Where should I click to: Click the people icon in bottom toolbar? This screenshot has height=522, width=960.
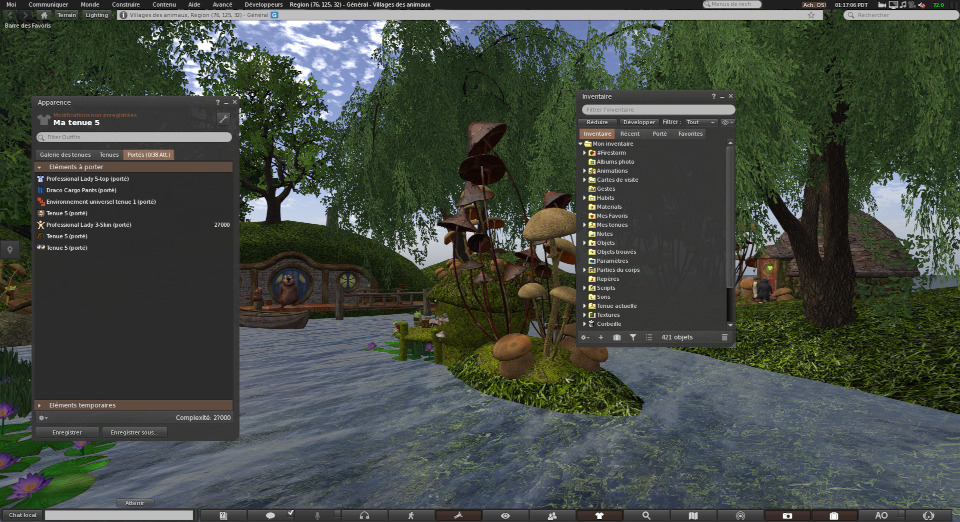(x=552, y=515)
